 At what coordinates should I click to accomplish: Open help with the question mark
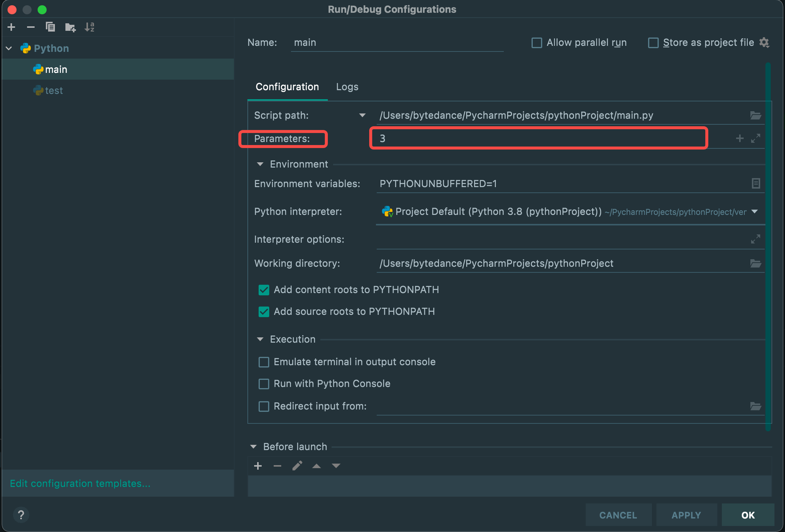click(21, 515)
